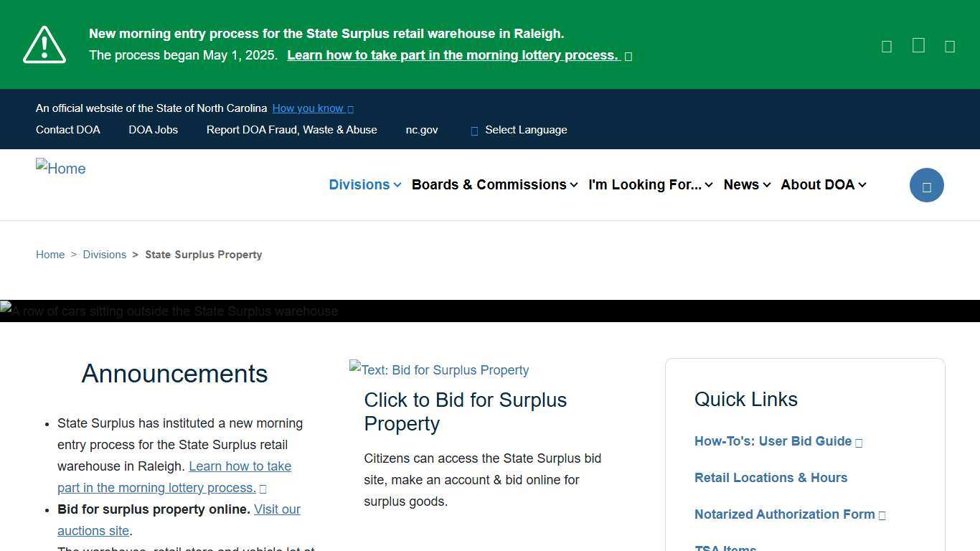Click the DOA Home logo
Screen dimensions: 980x551
[60, 169]
